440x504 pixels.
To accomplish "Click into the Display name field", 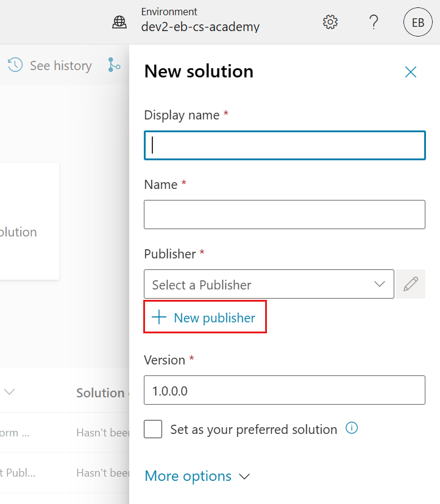I will (285, 145).
